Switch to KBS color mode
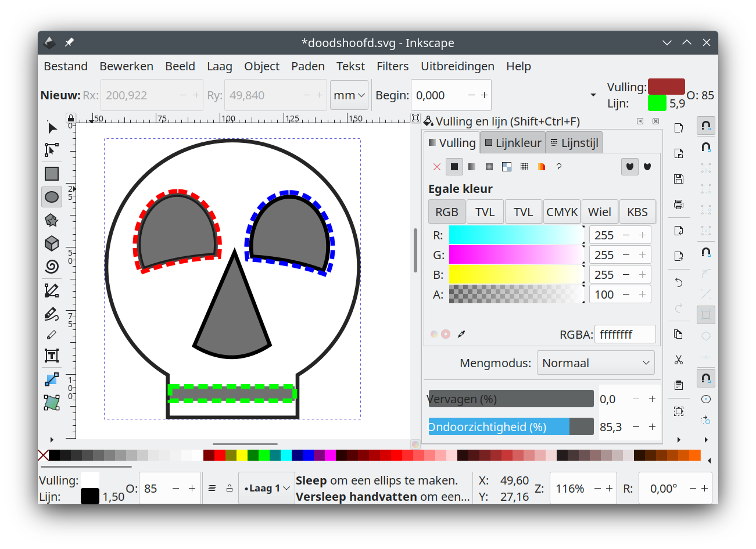Screen dimensions: 756x549 (x=637, y=212)
